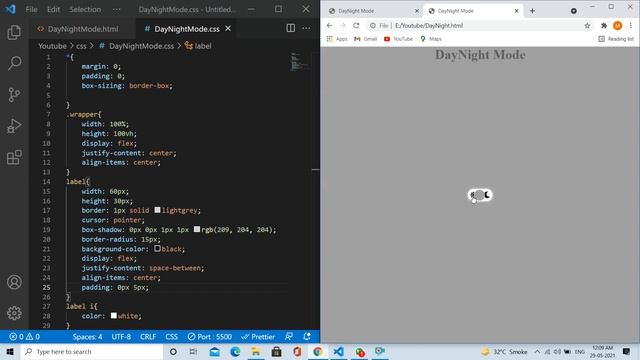Close the second DayNight Mode browser tab

[x=516, y=11]
